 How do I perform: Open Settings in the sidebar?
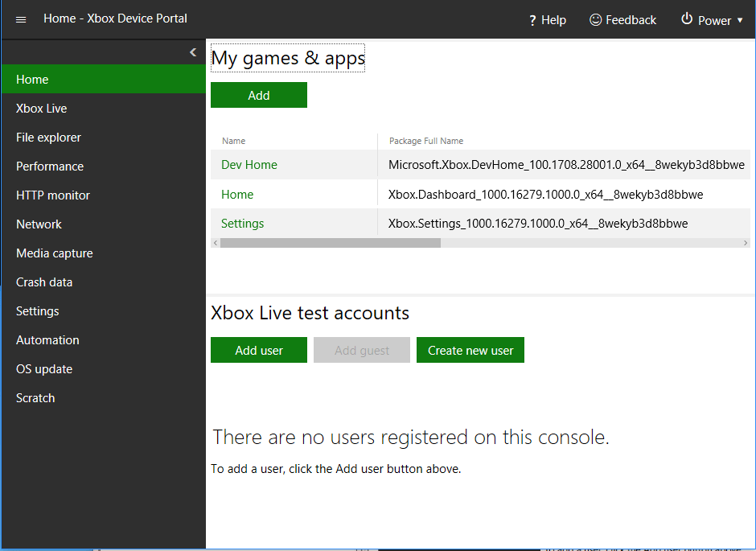[x=104, y=311]
